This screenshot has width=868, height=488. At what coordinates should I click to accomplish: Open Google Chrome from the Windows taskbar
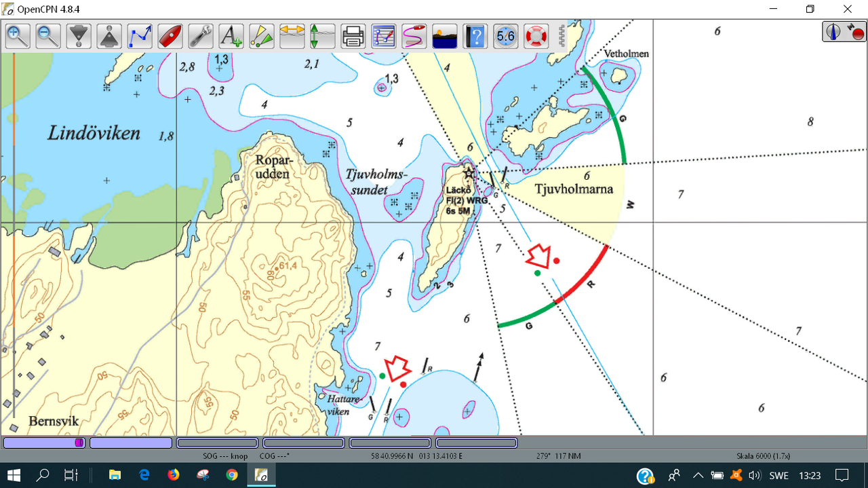pos(232,475)
